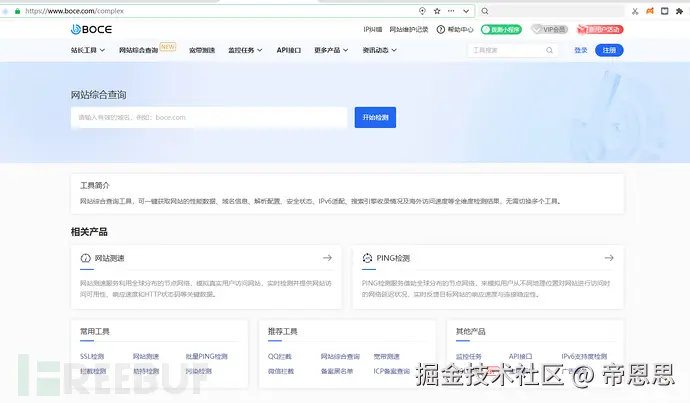Click the square window icon in browser toolbar
This screenshot has width=690, height=403.
pyautogui.click(x=664, y=11)
